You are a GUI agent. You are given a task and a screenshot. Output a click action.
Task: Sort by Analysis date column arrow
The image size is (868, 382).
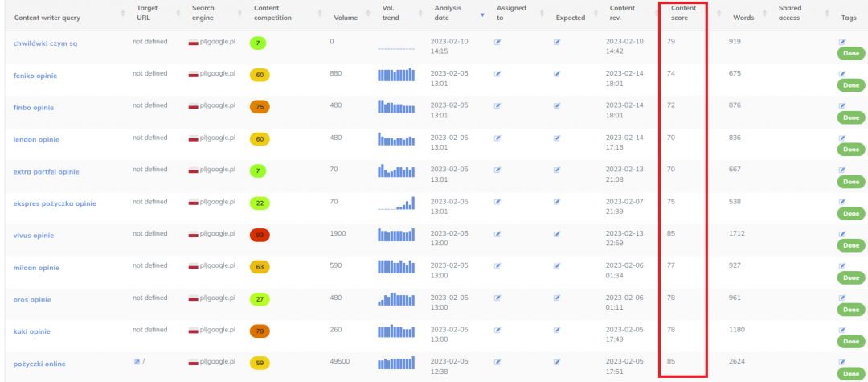tap(482, 14)
